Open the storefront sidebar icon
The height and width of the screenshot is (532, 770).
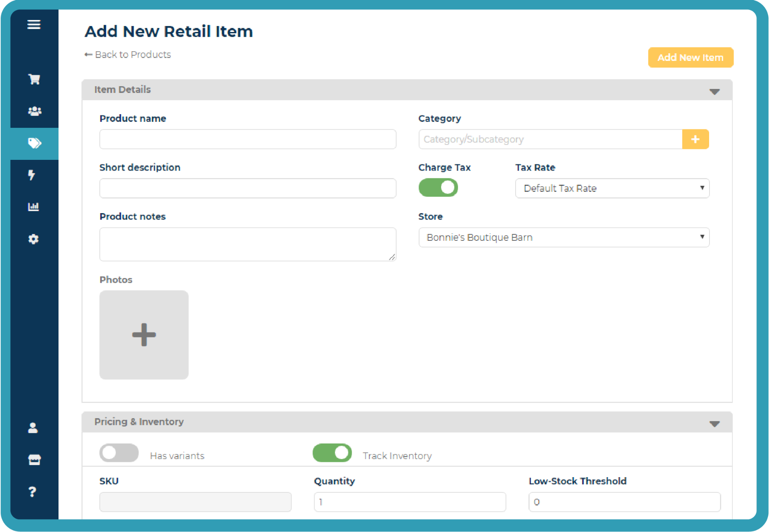click(x=34, y=460)
